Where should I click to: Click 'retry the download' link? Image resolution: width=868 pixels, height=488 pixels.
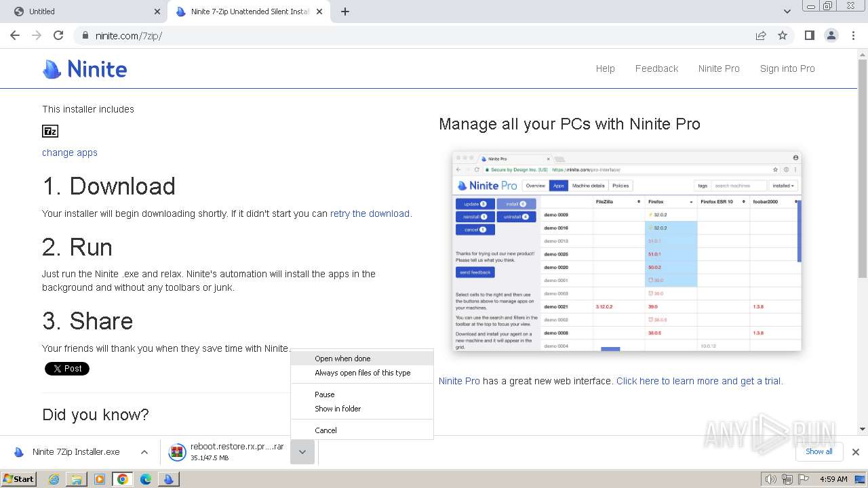(370, 213)
